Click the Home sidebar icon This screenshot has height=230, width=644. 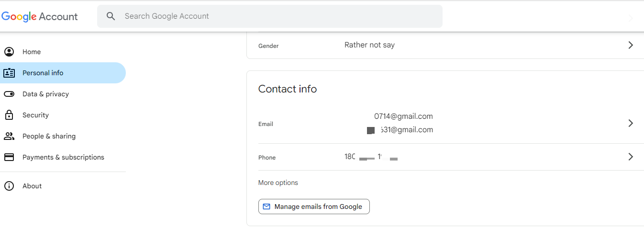[9, 52]
